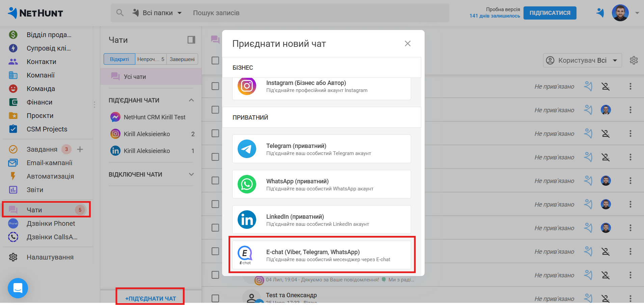The image size is (644, 305).
Task: Click the NetHunt megaphone icon in header
Action: tap(600, 13)
